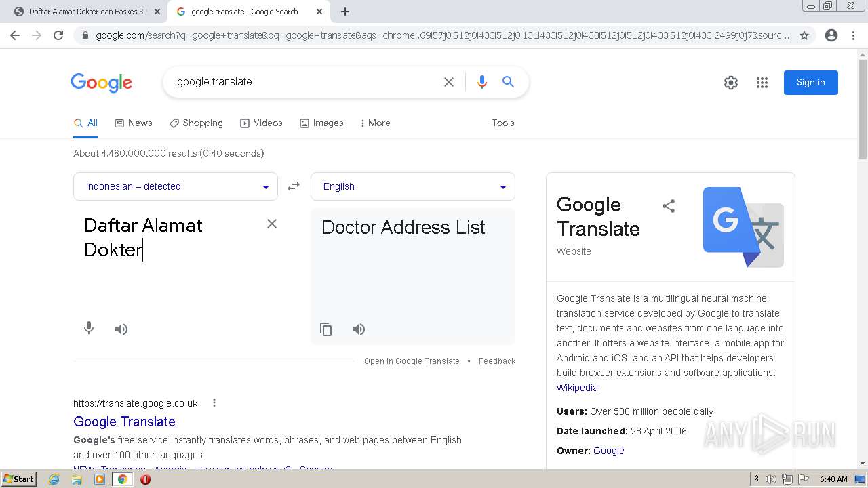
Task: Switch to the Images tab
Action: pos(321,123)
